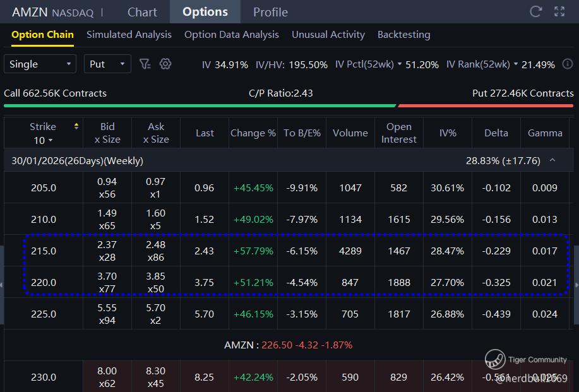Click the Tiger Community logo
This screenshot has height=392, width=579.
pyautogui.click(x=496, y=360)
